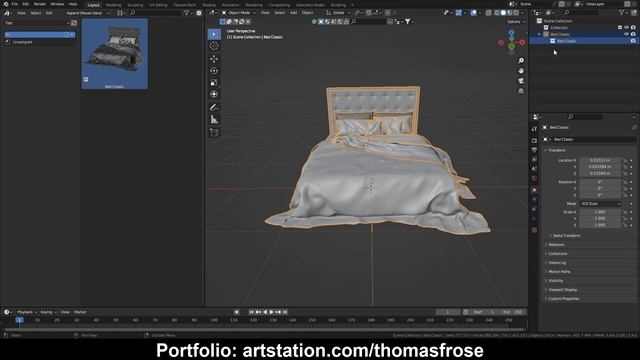Select the Scale tool in viewport toolbar
The image size is (640, 360).
pyautogui.click(x=214, y=82)
